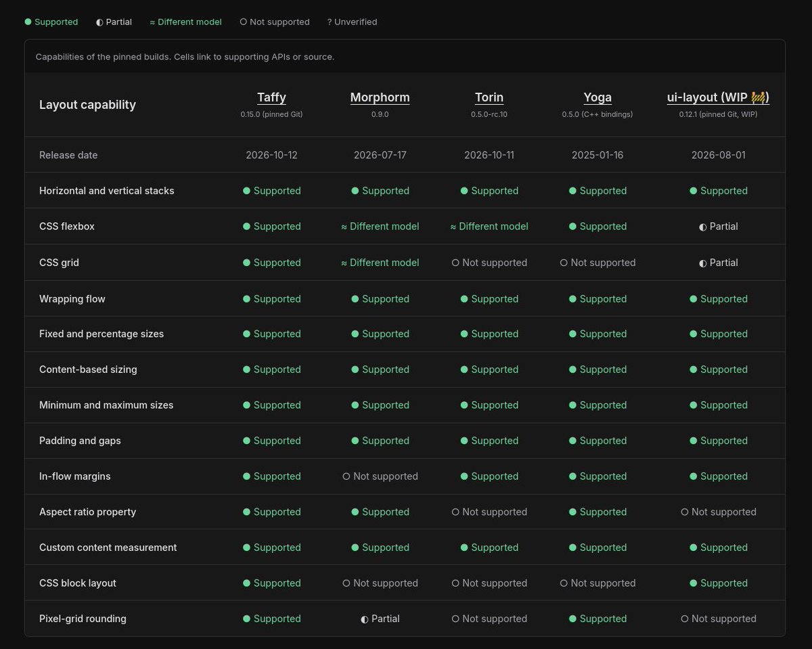Click the Different model legend entry
Screen dimensions: 812x649
tap(185, 22)
